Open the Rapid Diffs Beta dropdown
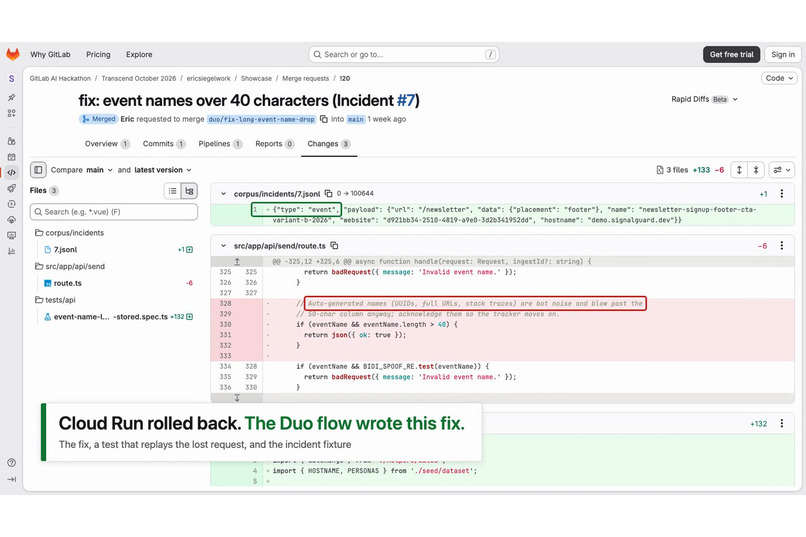Screen dimensions: 806x537 point(704,99)
